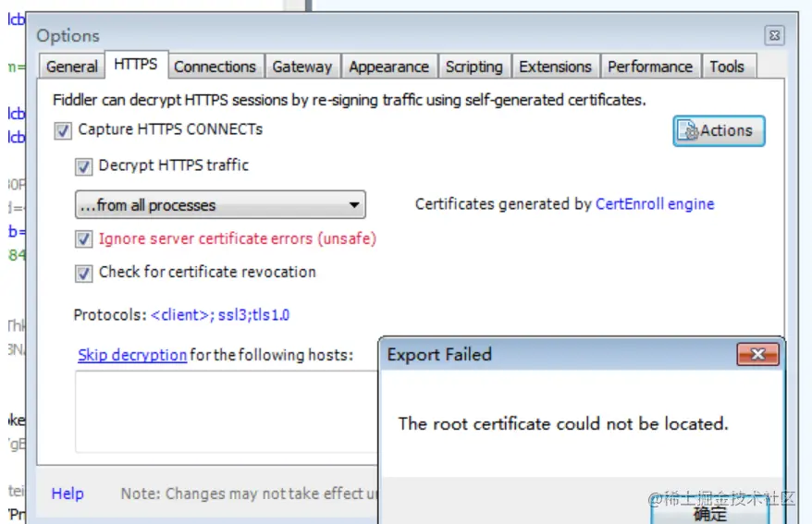Open the General tab

coord(72,67)
